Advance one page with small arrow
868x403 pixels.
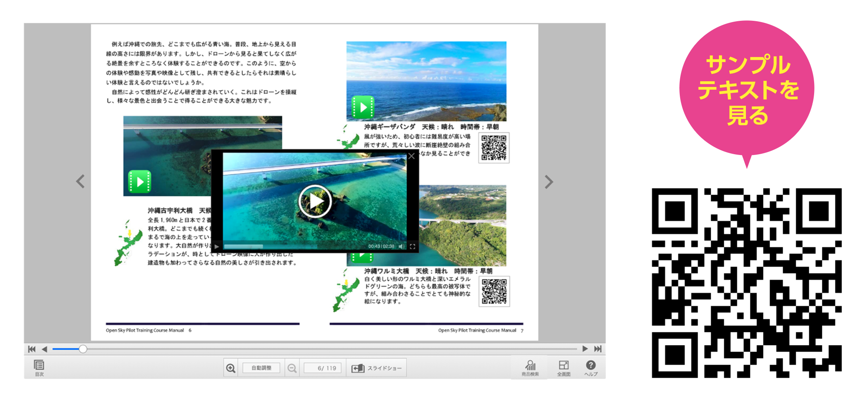(x=585, y=349)
